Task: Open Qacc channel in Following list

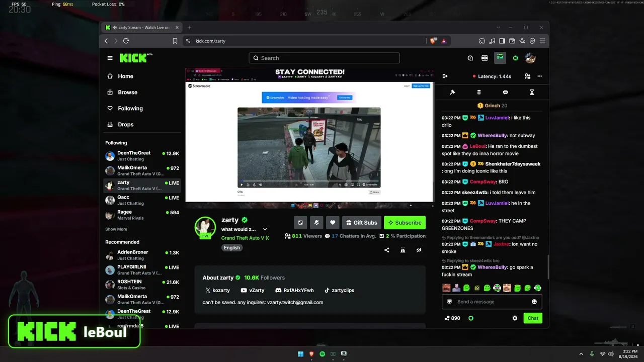Action: (x=142, y=200)
